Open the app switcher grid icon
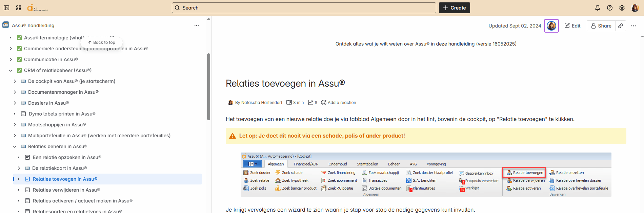The image size is (644, 213). [19, 8]
